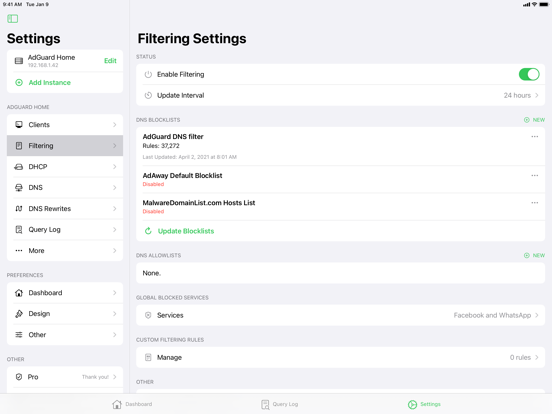Click the Query Log icon in sidebar
Viewport: 552px width, 414px height.
point(19,230)
